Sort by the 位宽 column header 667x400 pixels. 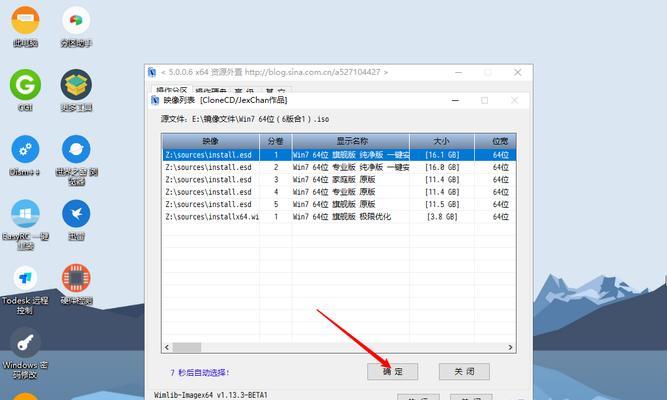click(496, 141)
